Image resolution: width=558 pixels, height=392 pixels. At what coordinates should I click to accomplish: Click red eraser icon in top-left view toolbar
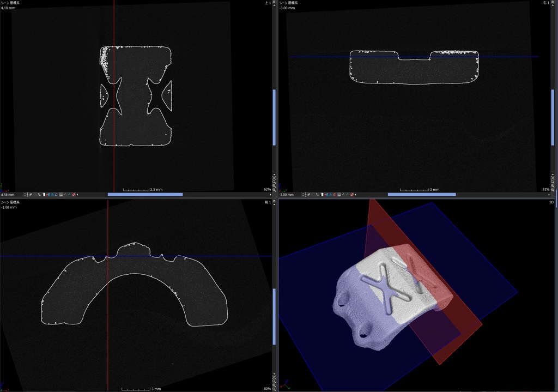pos(74,195)
